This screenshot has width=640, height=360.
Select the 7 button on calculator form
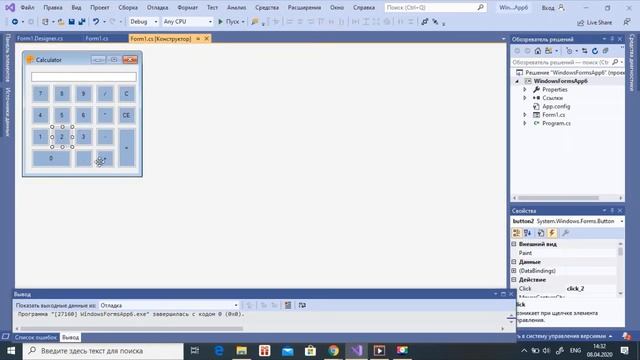(x=40, y=94)
